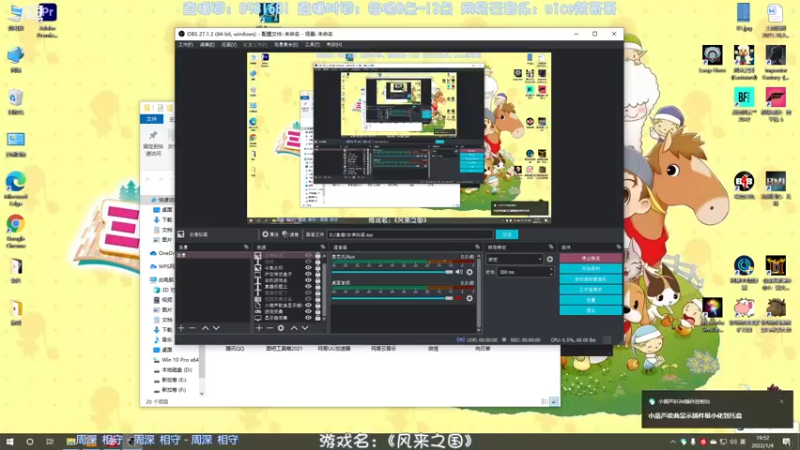Remove selected source with minus icon
The image size is (800, 450).
coord(270,328)
